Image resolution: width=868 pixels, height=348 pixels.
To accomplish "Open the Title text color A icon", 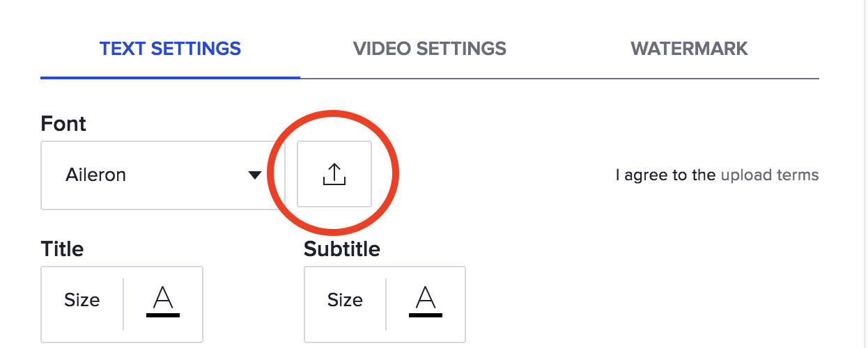I will tap(163, 301).
